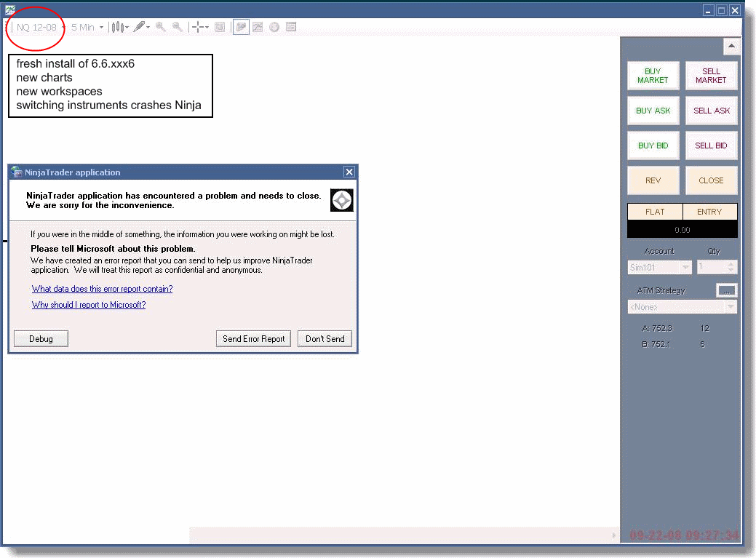Click the BUY BID button
Image resolution: width=756 pixels, height=558 pixels.
pyautogui.click(x=653, y=146)
